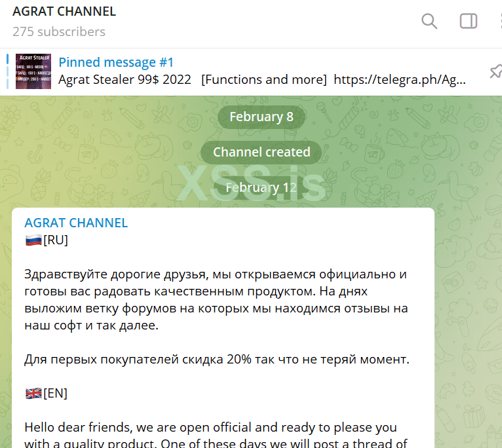Toggle the right sidebar panel icon
502x448 pixels.
click(x=469, y=21)
